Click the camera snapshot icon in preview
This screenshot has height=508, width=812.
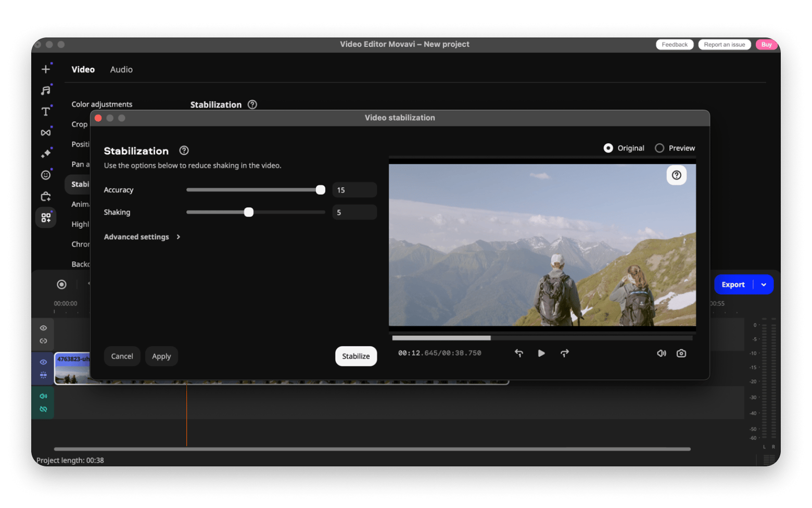pyautogui.click(x=681, y=353)
